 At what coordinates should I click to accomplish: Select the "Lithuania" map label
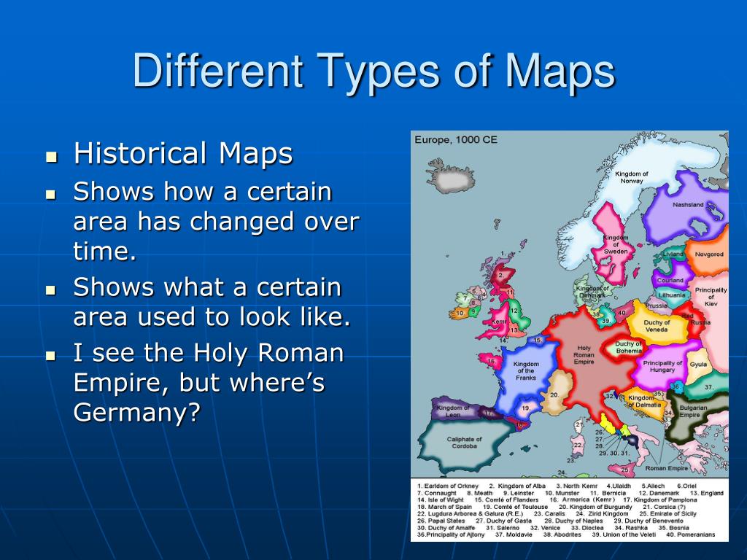[672, 295]
